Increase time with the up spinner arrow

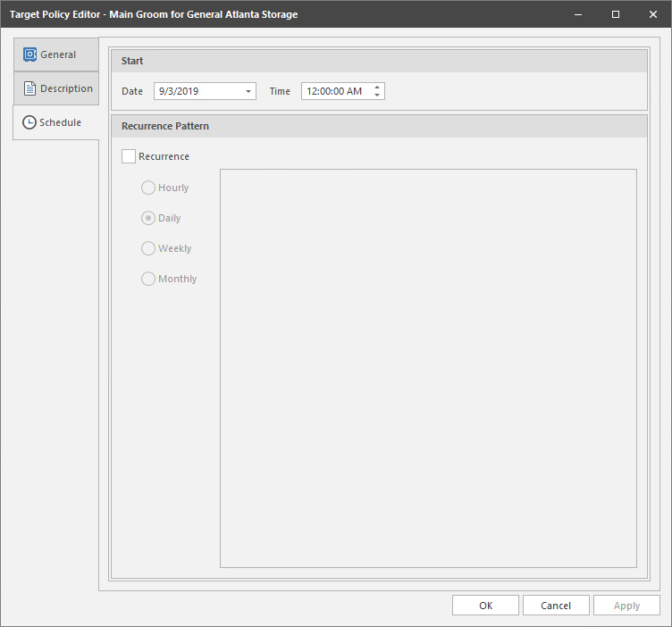[x=377, y=88]
